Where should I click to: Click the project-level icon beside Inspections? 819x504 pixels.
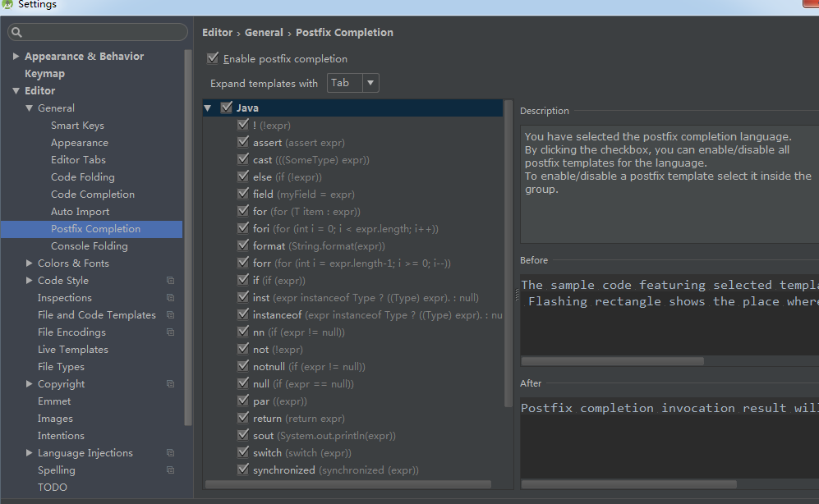pyautogui.click(x=170, y=298)
